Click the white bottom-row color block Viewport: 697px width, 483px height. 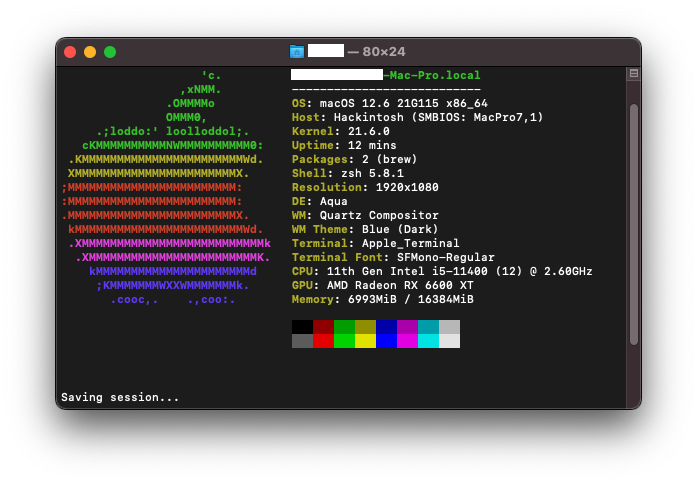pos(449,341)
